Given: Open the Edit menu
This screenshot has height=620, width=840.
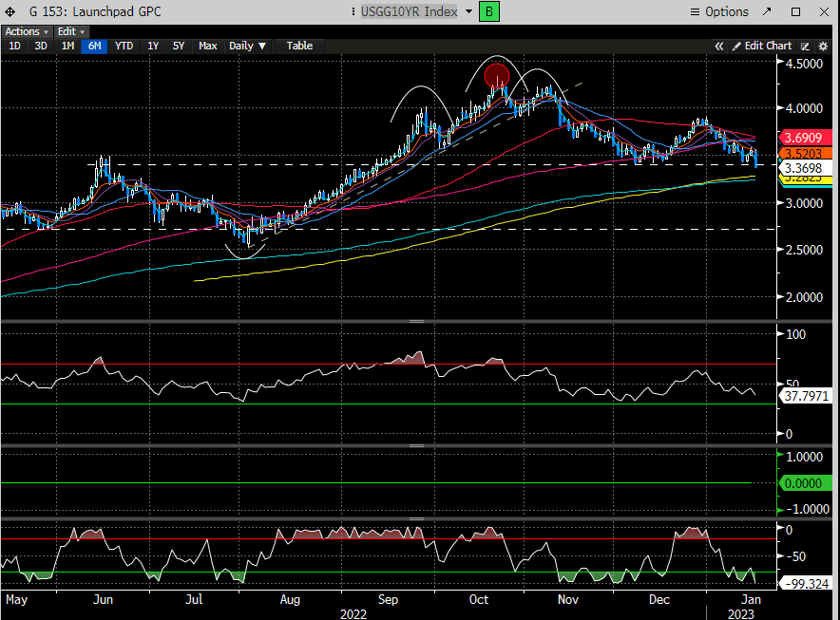Looking at the screenshot, I should [70, 31].
